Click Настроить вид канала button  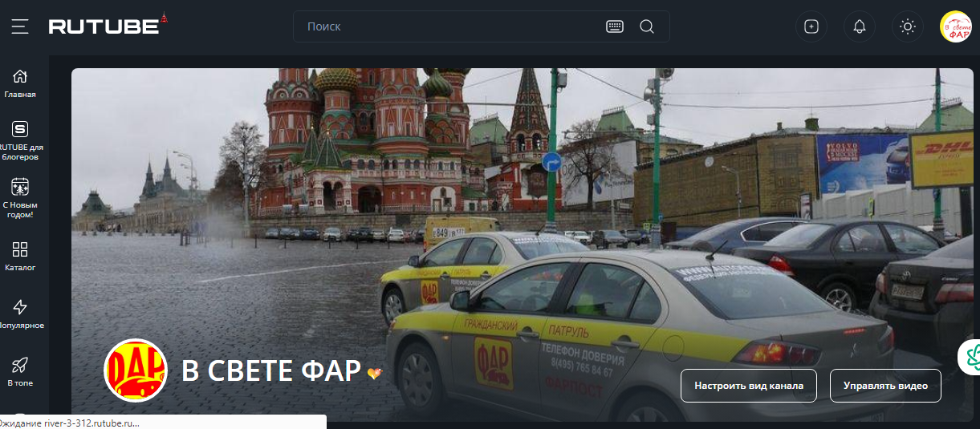click(748, 386)
